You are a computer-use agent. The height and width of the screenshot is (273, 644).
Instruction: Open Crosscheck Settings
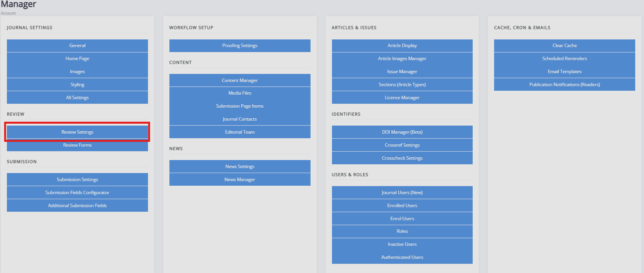tap(402, 158)
